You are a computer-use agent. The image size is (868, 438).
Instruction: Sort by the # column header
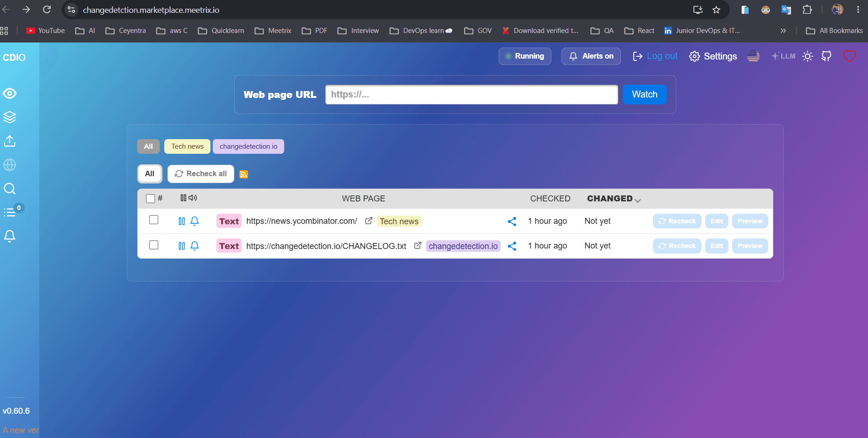(x=160, y=198)
